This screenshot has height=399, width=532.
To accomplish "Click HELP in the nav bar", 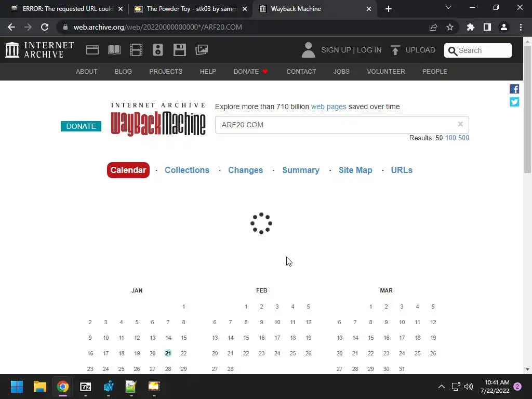I will 208,72.
